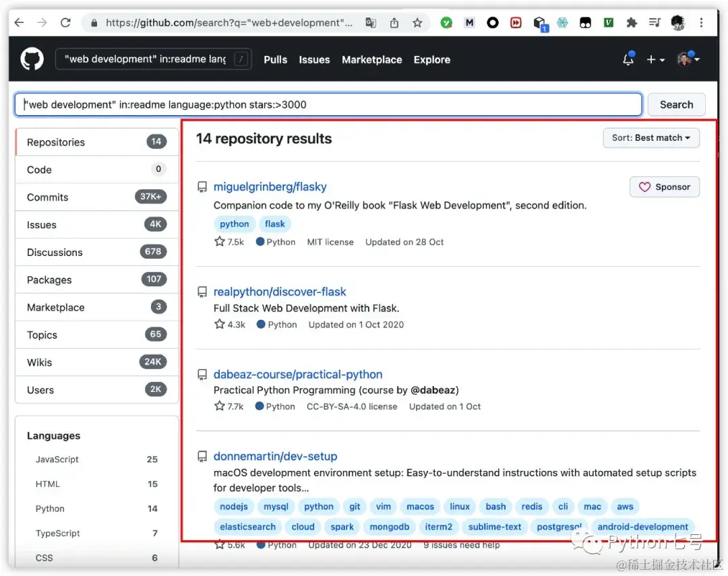
Task: Filter results by HTML language
Action: 96,484
